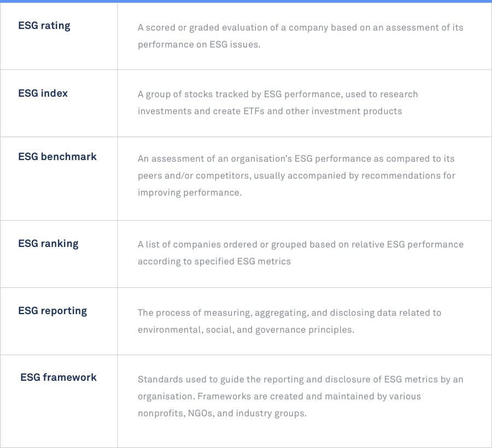Select the ESG ranking term
Viewport: 492px width, 448px height.
click(48, 244)
